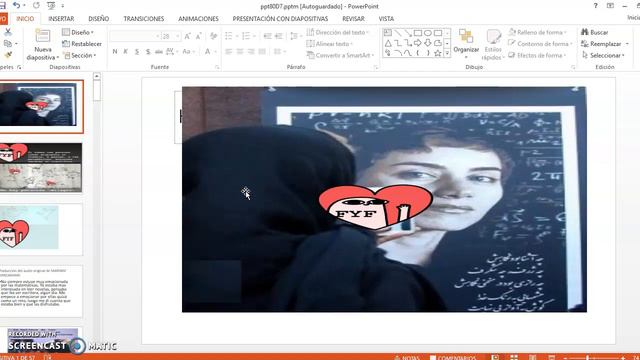
Task: Select the oval shape in shapes gallery
Action: (x=428, y=33)
